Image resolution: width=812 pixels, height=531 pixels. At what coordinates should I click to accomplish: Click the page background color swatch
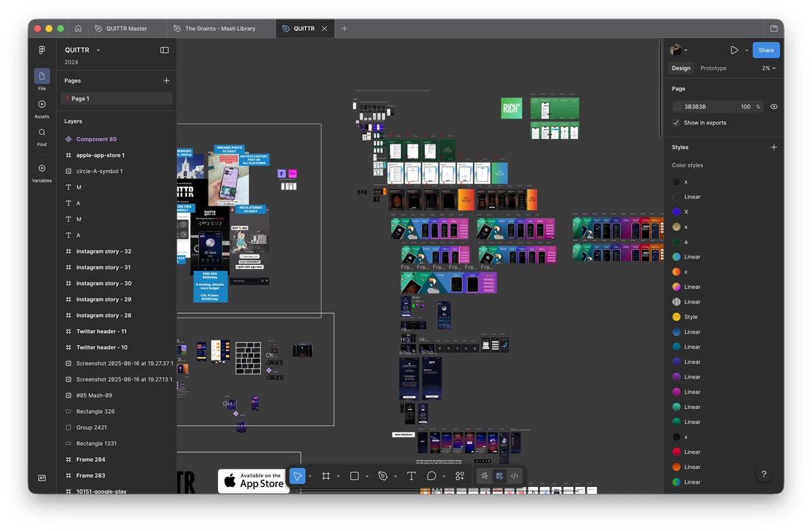click(x=677, y=106)
